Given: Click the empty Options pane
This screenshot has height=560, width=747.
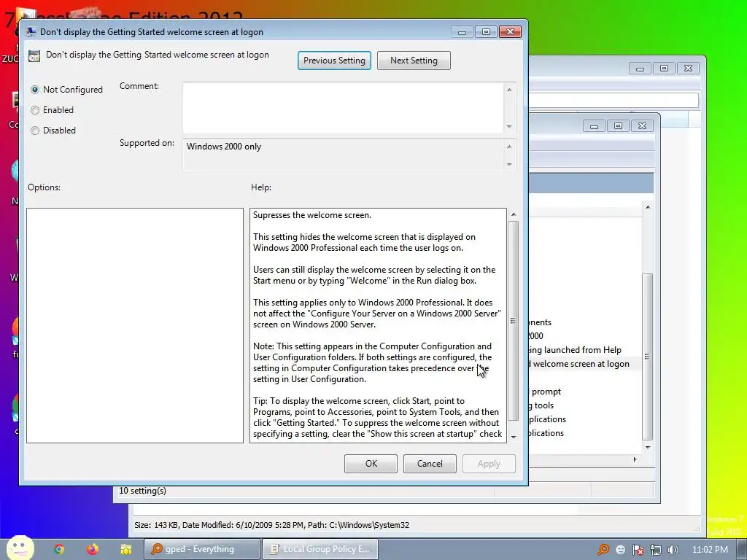Looking at the screenshot, I should 135,325.
